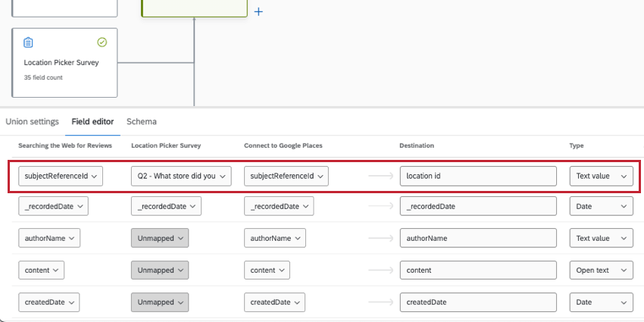Click the green checkmark status icon on survey card
Image resolution: width=644 pixels, height=322 pixels.
(102, 42)
